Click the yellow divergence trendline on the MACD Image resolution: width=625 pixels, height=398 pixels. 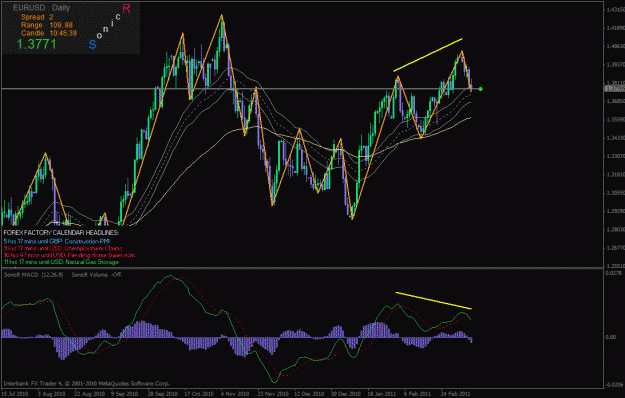(x=433, y=300)
